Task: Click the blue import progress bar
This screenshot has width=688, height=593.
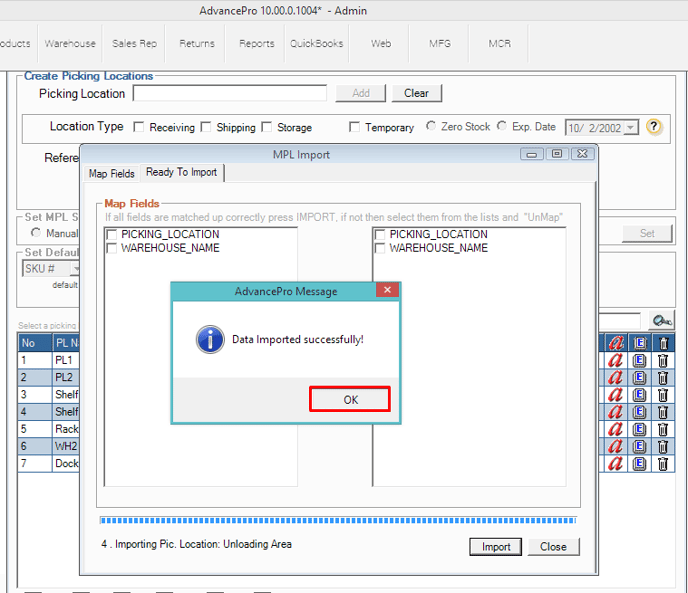Action: pos(337,520)
